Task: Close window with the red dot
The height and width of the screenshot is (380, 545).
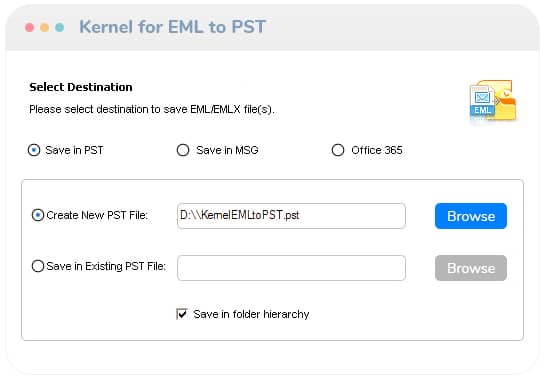Action: pyautogui.click(x=30, y=27)
